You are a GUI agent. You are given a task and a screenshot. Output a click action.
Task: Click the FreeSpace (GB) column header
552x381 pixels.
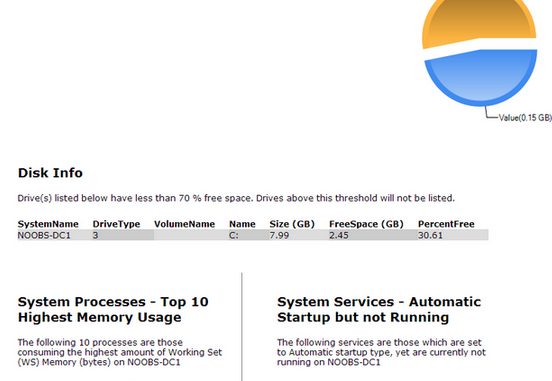point(366,224)
